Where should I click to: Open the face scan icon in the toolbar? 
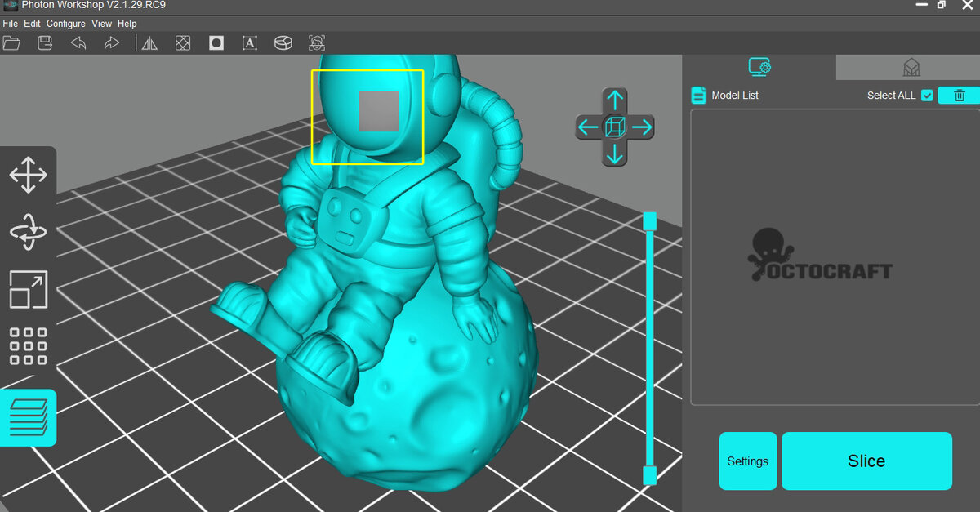(317, 42)
